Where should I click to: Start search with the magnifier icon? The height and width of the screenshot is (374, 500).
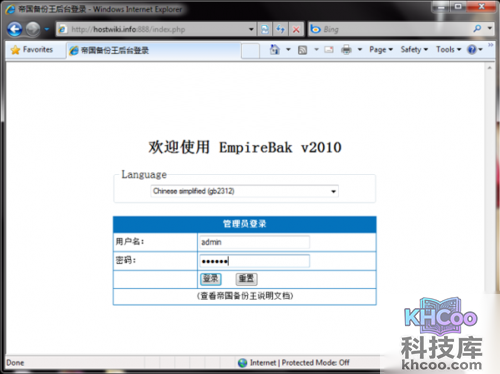[x=477, y=29]
